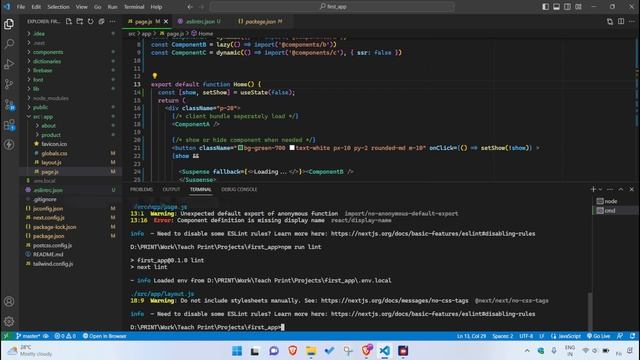
Task: Click the lightbulb code action icon
Action: pyautogui.click(x=155, y=76)
